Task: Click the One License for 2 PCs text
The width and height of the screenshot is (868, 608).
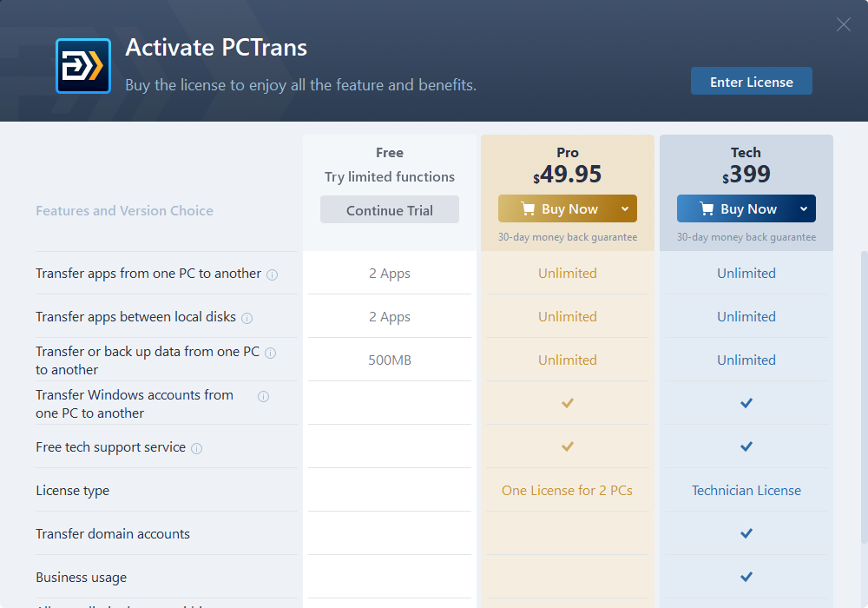Action: click(x=567, y=491)
